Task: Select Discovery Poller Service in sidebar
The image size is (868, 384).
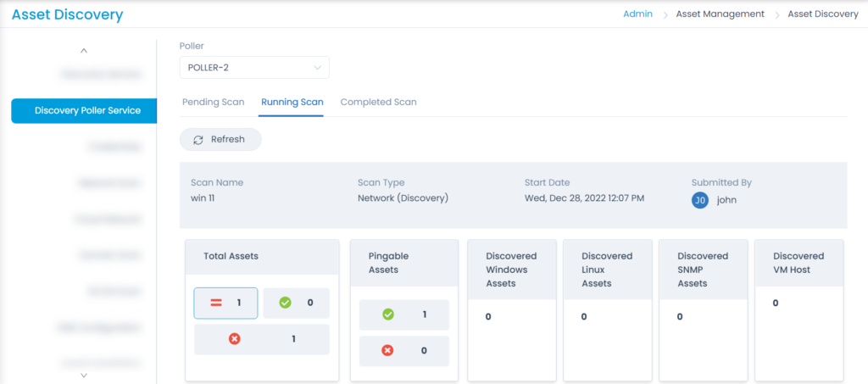Action: coord(84,111)
